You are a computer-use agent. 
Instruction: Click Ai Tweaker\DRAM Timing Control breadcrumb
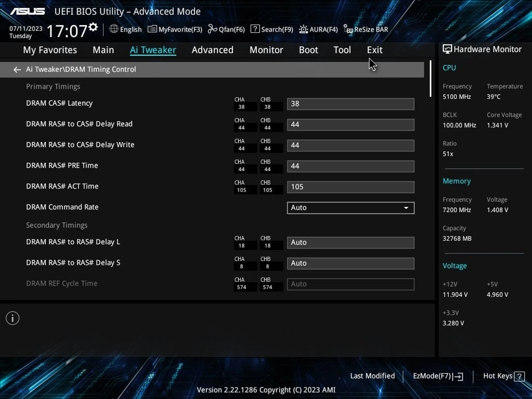click(x=81, y=69)
